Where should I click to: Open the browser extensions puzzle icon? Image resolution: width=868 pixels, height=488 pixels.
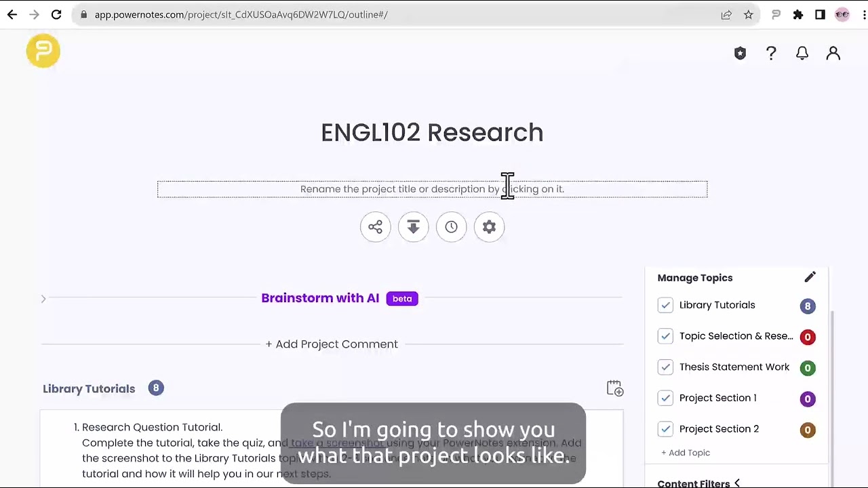pos(798,14)
